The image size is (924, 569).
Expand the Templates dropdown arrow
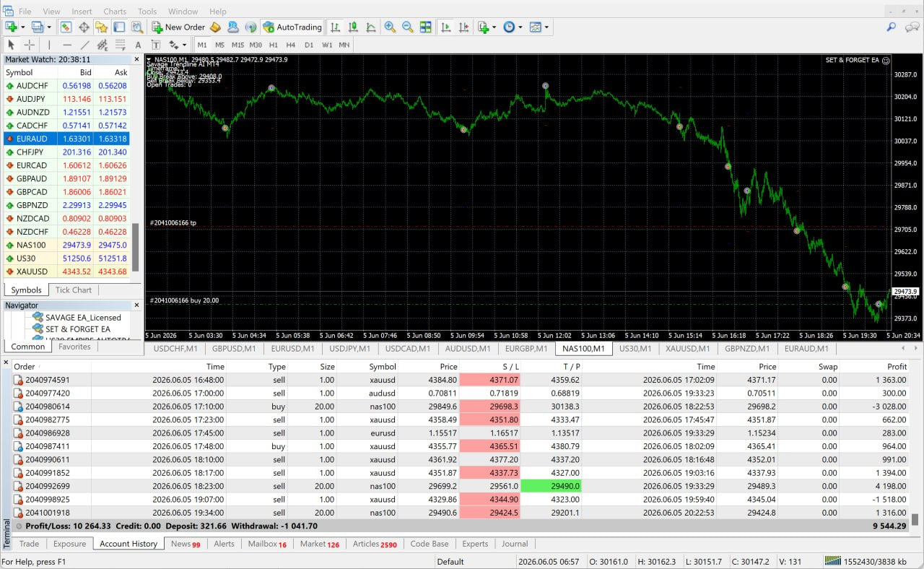pos(546,27)
